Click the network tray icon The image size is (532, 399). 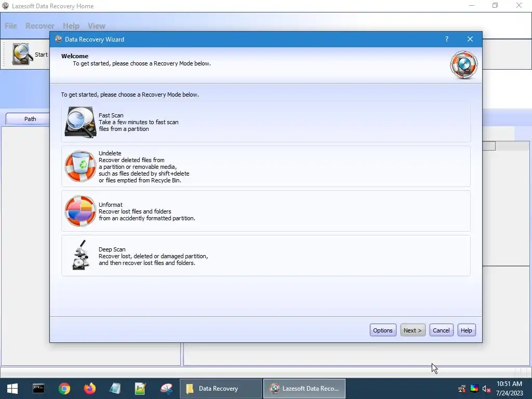pos(462,389)
